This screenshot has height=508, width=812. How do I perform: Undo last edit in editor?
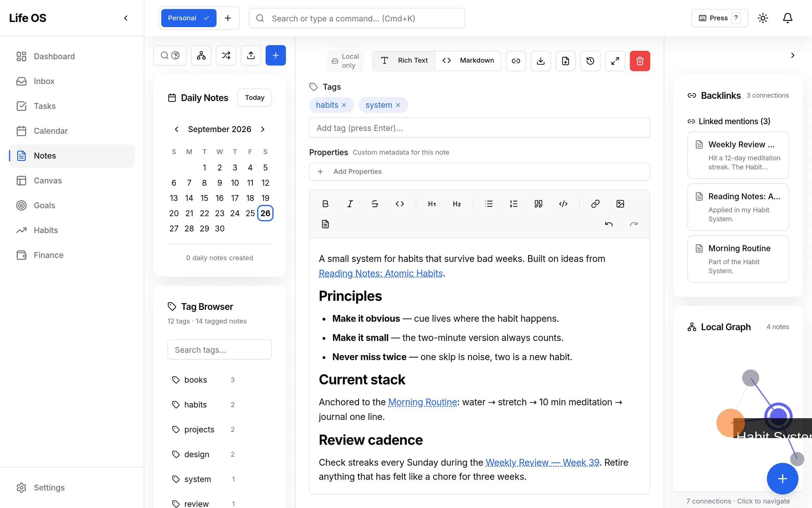(609, 224)
